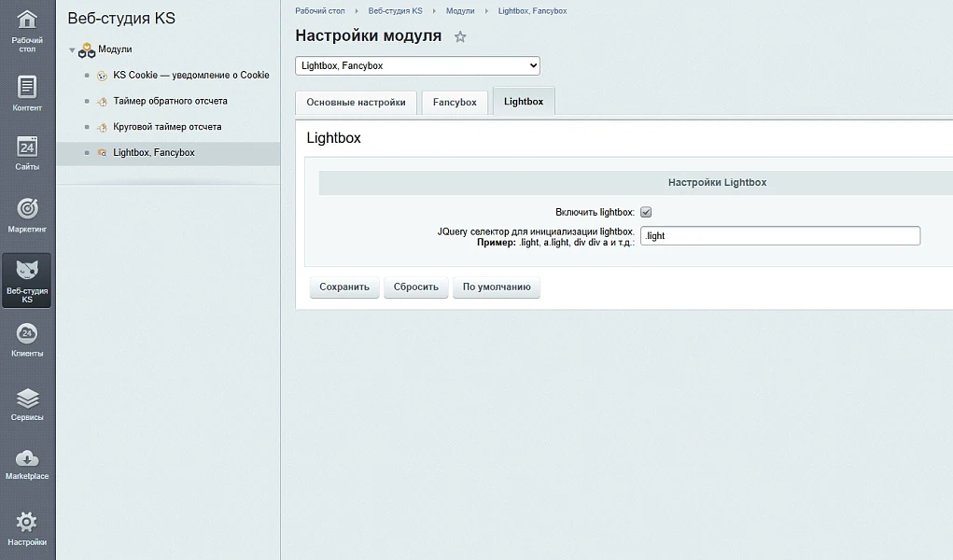Open the Сервисы sidebar section
The height and width of the screenshot is (560, 953).
pyautogui.click(x=27, y=404)
